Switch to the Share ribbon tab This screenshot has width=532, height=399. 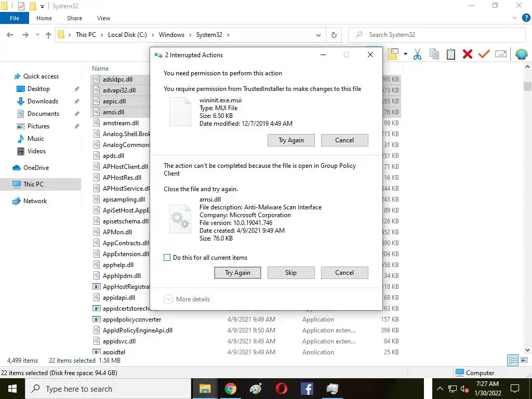coord(74,18)
